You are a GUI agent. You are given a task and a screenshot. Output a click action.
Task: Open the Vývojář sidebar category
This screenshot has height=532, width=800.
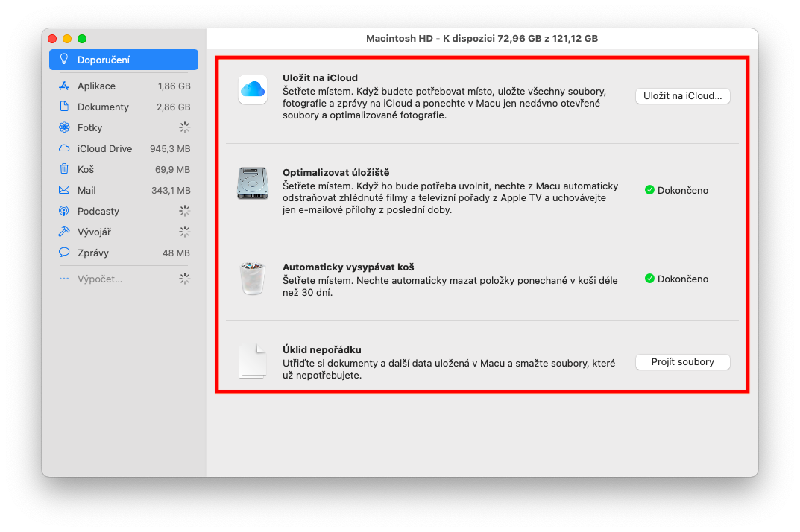coord(124,232)
